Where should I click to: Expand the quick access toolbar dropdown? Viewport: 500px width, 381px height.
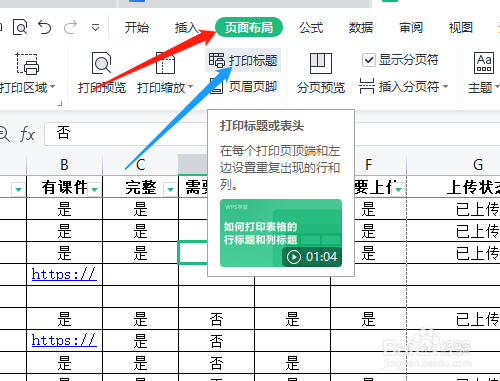coord(95,28)
